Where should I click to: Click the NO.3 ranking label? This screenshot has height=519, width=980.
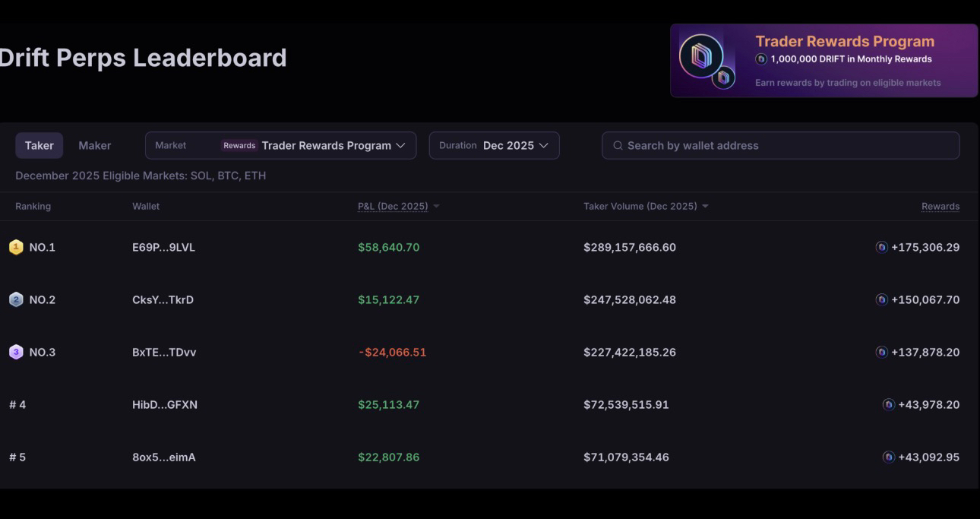point(42,352)
